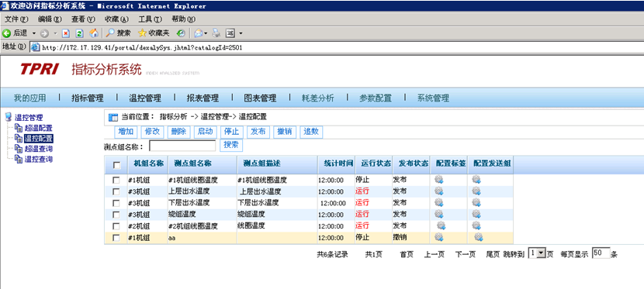
Task: Open IE Favorites (收藏夹) star button
Action: point(154,33)
